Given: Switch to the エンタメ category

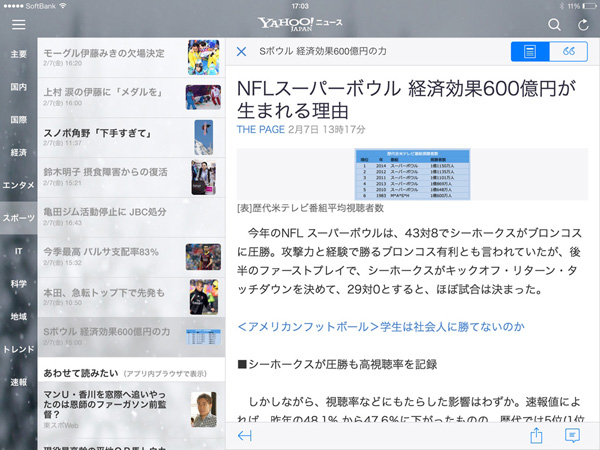Looking at the screenshot, I should pos(18,185).
